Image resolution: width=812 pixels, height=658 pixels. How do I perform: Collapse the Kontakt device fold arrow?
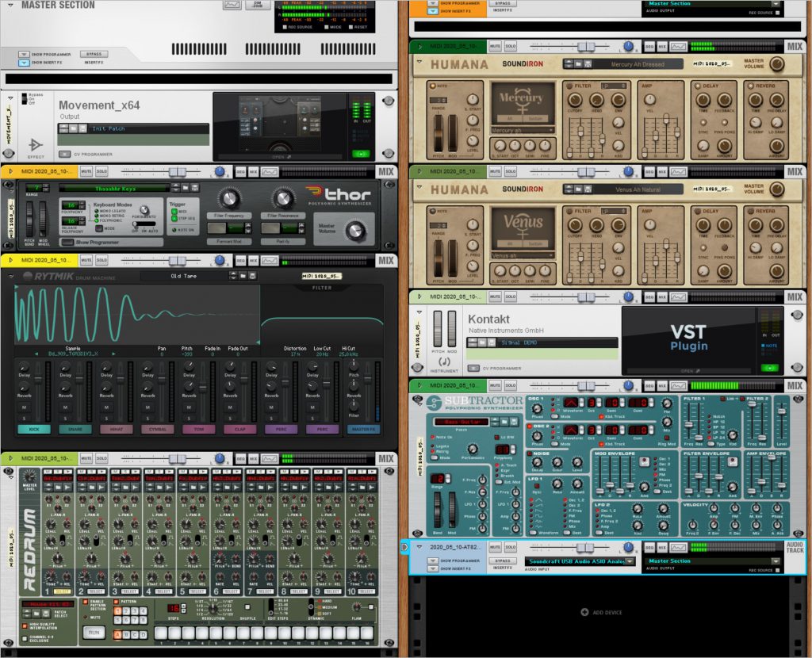point(419,312)
